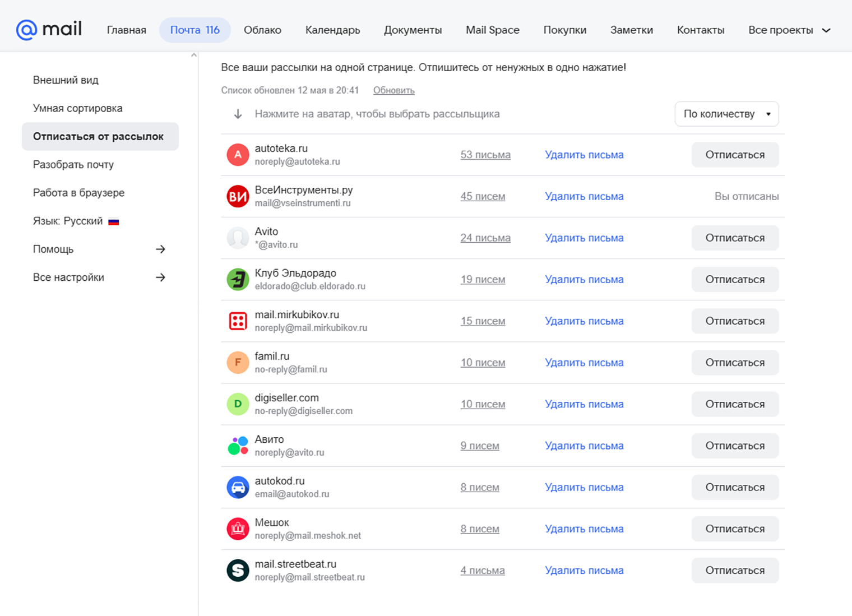This screenshot has width=852, height=616.
Task: Open the Заметки tab
Action: pyautogui.click(x=632, y=30)
